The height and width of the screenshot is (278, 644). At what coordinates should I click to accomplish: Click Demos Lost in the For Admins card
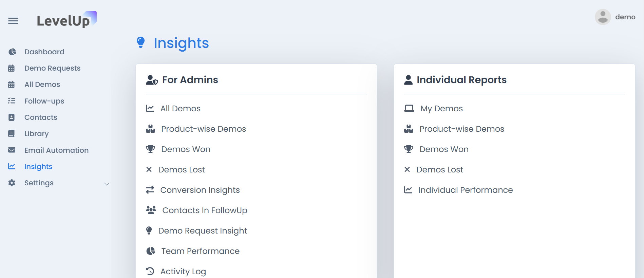coord(182,169)
